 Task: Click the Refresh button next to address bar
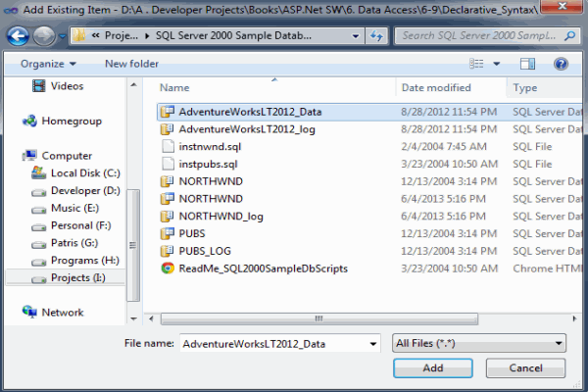(x=376, y=36)
